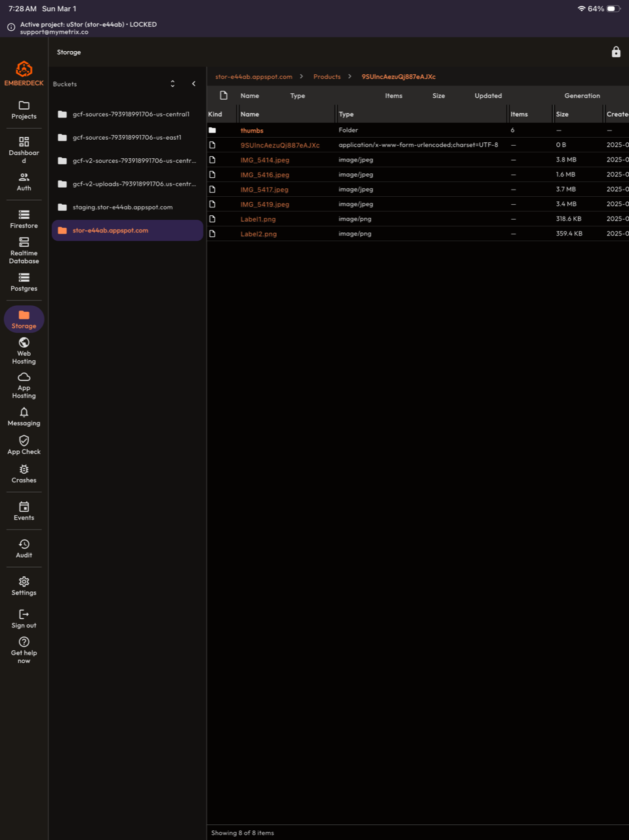The image size is (629, 840).
Task: Click the lock icon in the top bar
Action: (x=615, y=51)
